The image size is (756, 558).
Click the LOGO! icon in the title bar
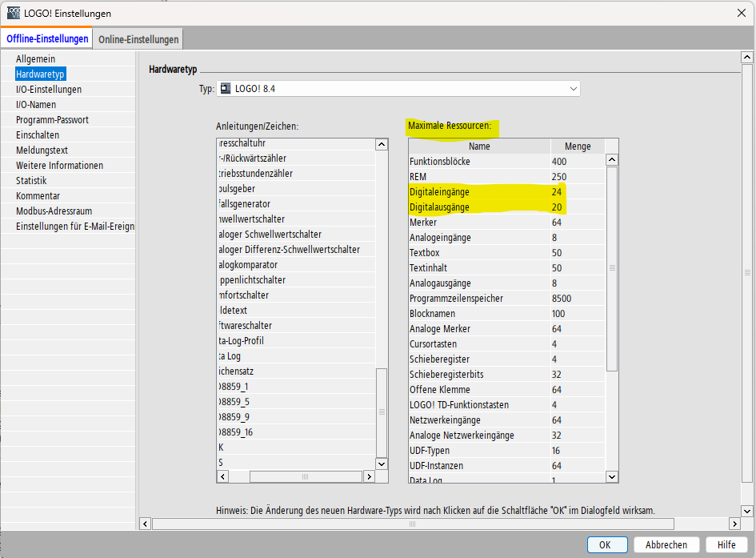pyautogui.click(x=13, y=13)
